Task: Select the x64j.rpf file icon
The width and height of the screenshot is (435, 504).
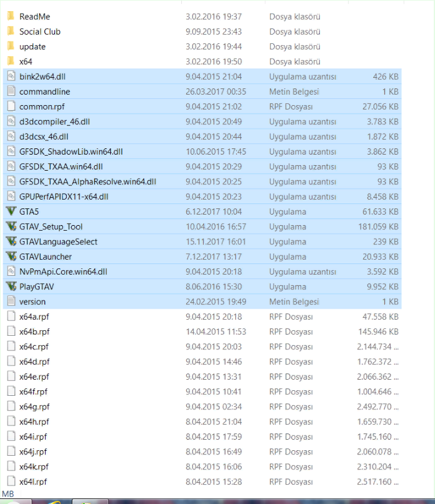Action: [x=11, y=451]
